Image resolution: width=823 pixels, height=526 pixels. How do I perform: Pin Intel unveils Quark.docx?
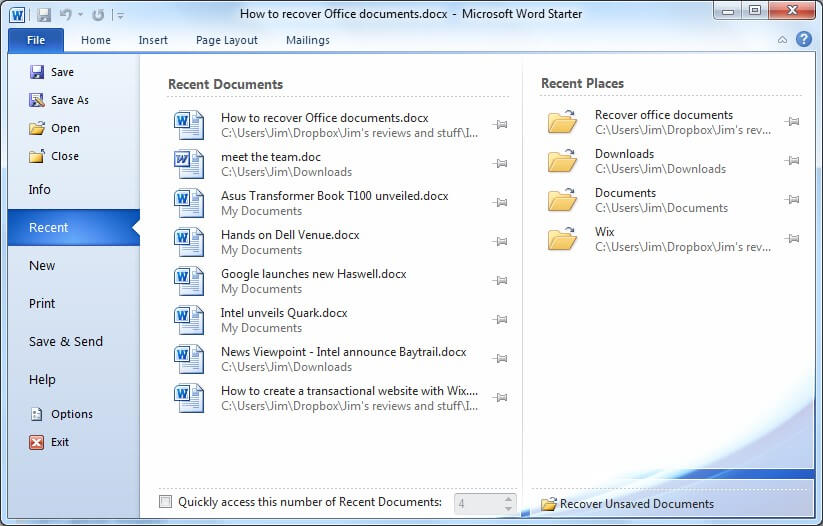500,319
